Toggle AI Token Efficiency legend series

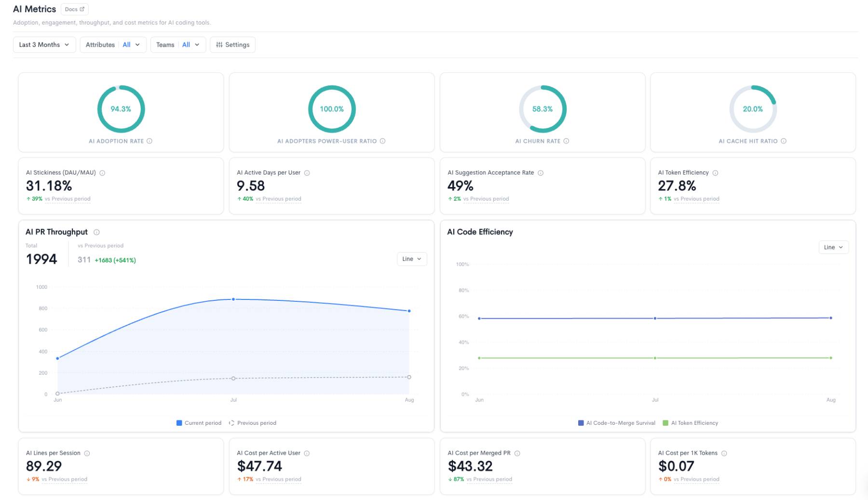(x=690, y=423)
